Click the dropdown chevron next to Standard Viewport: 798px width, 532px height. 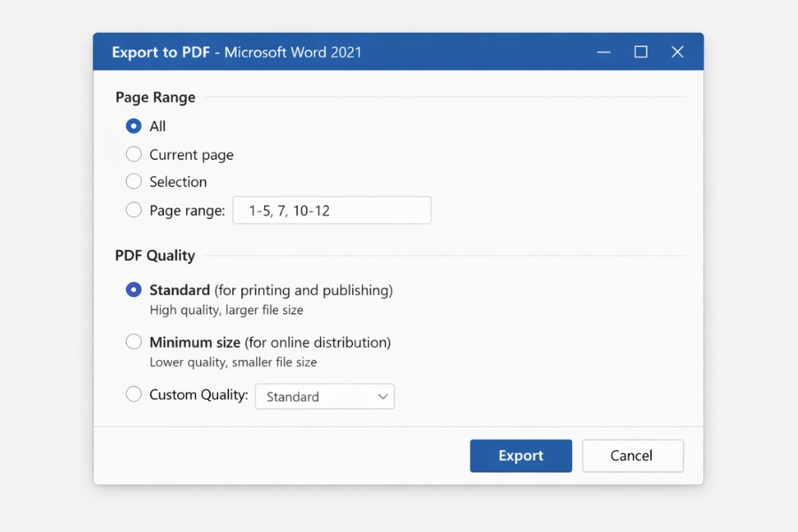pyautogui.click(x=381, y=396)
